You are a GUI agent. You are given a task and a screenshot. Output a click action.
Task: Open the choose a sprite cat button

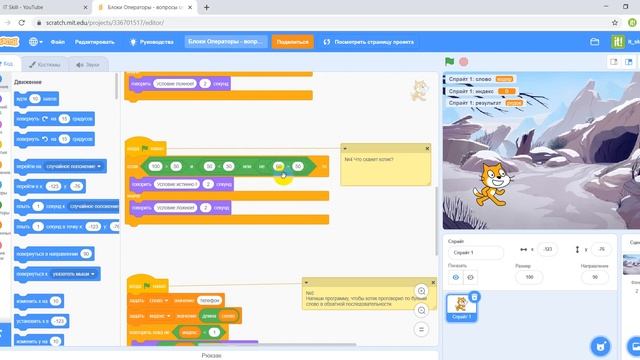(600, 347)
